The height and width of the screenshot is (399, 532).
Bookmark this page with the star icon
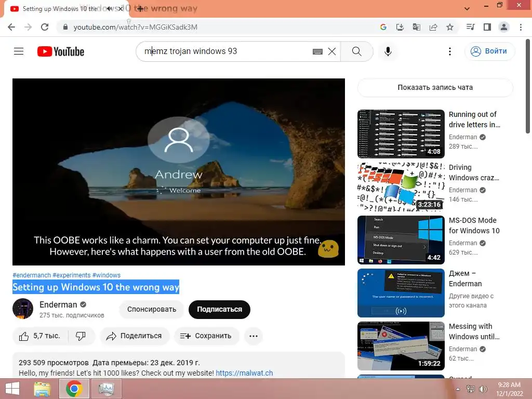pyautogui.click(x=449, y=27)
